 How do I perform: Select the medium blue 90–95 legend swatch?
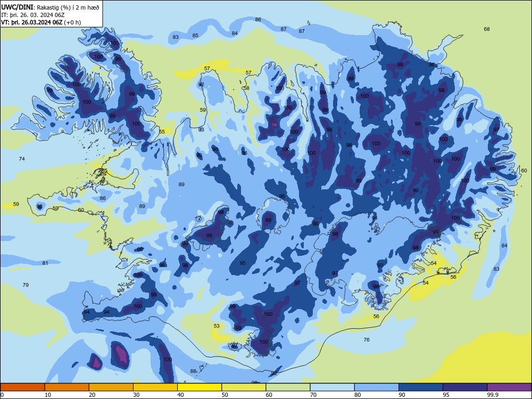[x=421, y=387]
